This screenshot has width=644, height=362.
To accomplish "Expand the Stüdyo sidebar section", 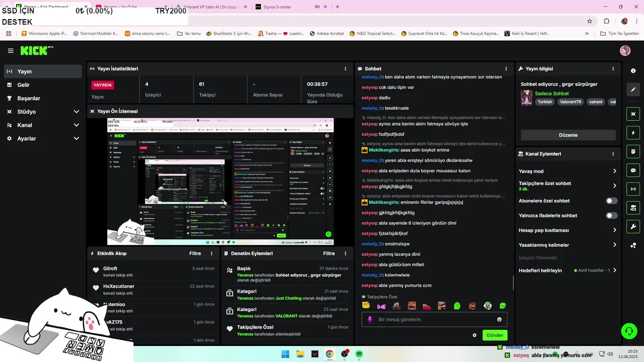I will coord(76,112).
